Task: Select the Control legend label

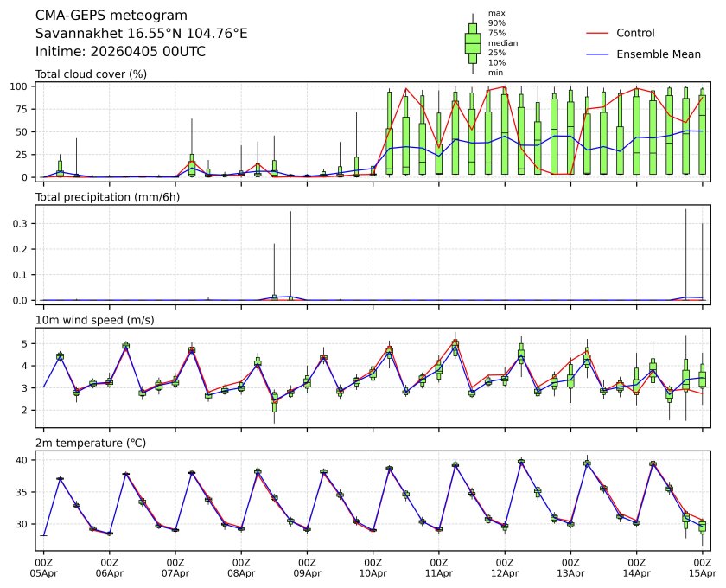Action: [x=635, y=33]
